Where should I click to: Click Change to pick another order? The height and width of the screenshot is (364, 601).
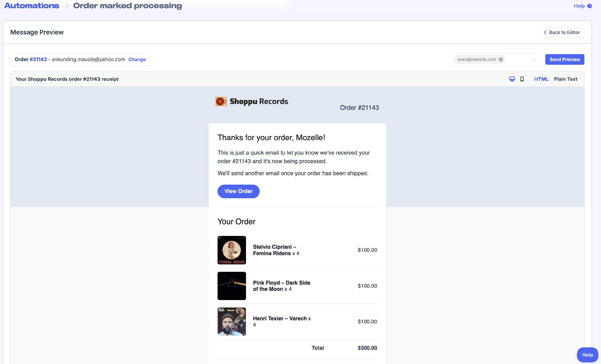pyautogui.click(x=137, y=60)
